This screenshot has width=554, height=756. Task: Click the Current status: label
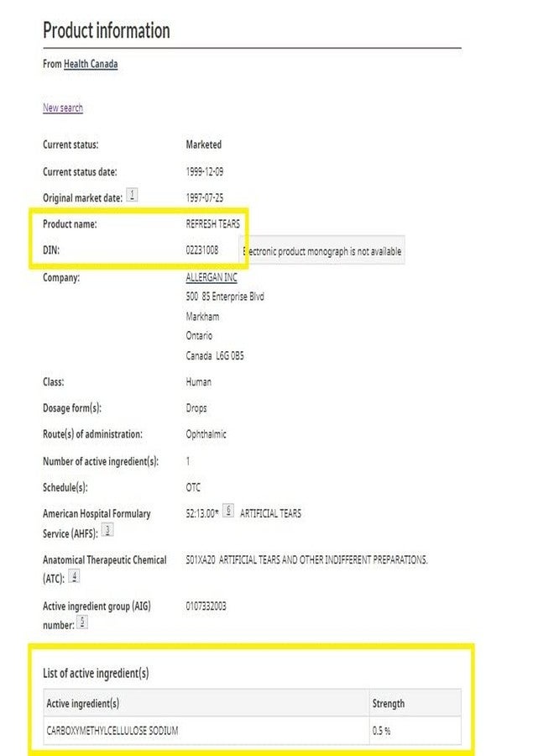pyautogui.click(x=71, y=144)
